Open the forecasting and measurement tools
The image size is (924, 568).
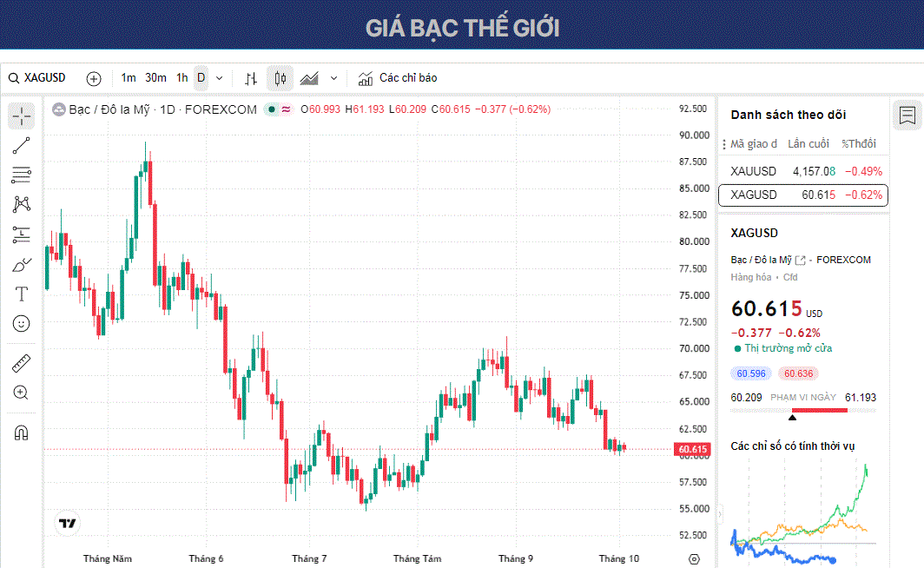click(21, 234)
